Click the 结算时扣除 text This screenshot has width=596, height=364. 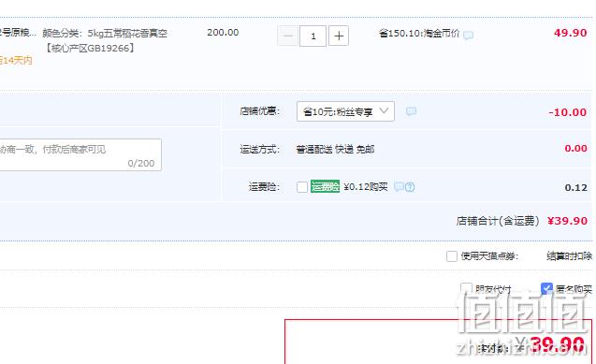point(570,256)
